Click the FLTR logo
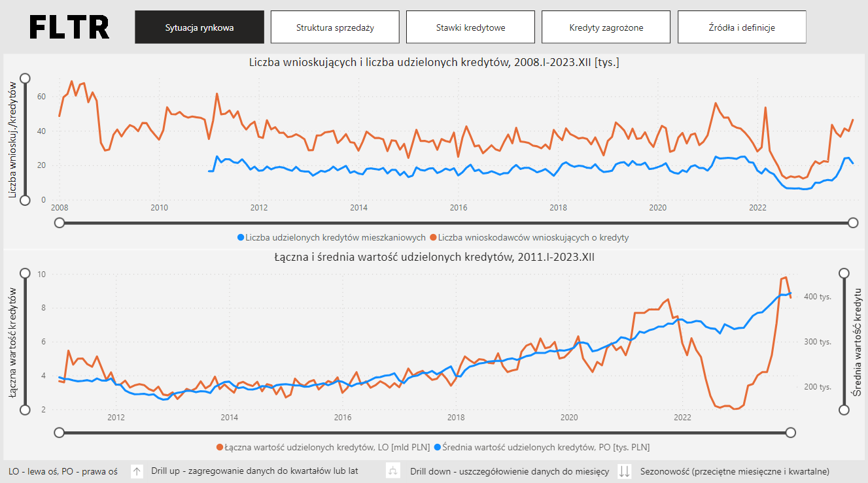The image size is (868, 483). pos(69,27)
